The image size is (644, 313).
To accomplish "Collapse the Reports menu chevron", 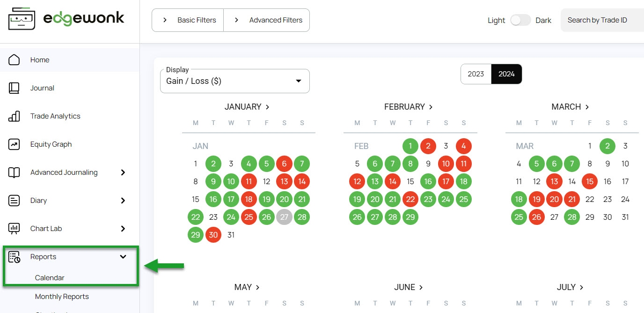I will 123,257.
